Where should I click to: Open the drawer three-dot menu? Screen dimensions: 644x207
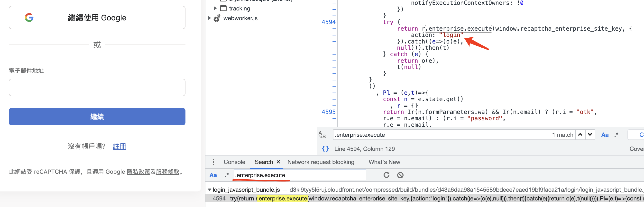[213, 162]
